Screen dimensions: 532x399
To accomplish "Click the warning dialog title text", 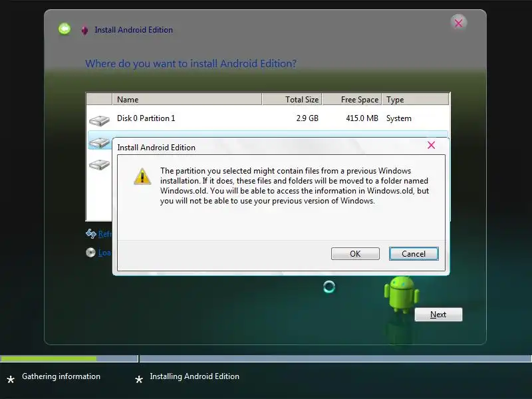I will pos(156,148).
